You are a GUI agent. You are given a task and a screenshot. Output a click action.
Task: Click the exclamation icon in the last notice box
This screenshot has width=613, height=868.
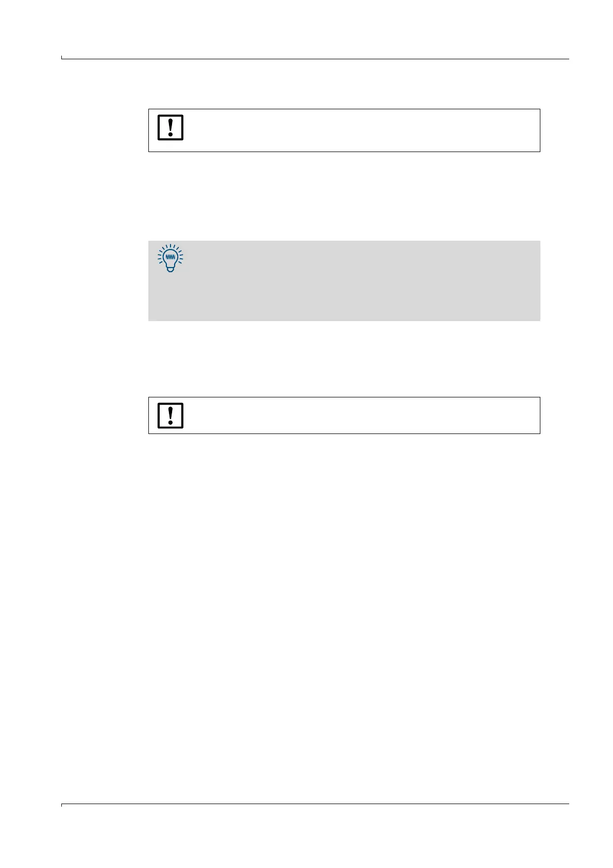(171, 415)
